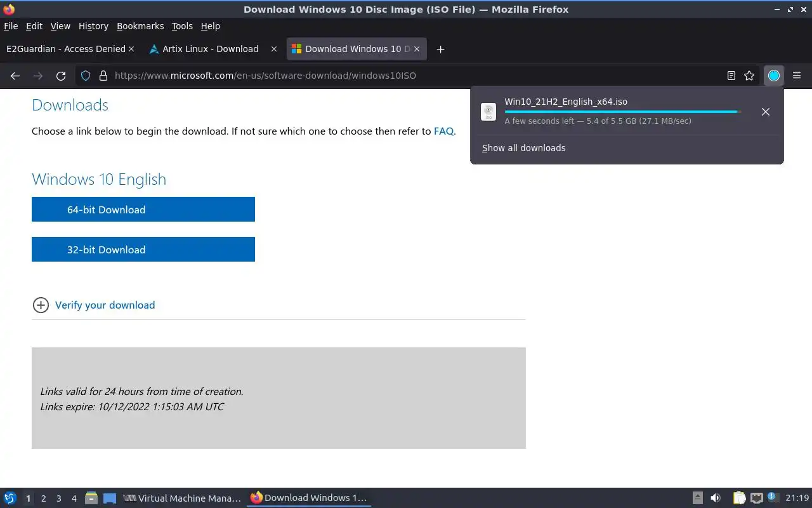Open the tracking protection shield icon

click(86, 76)
